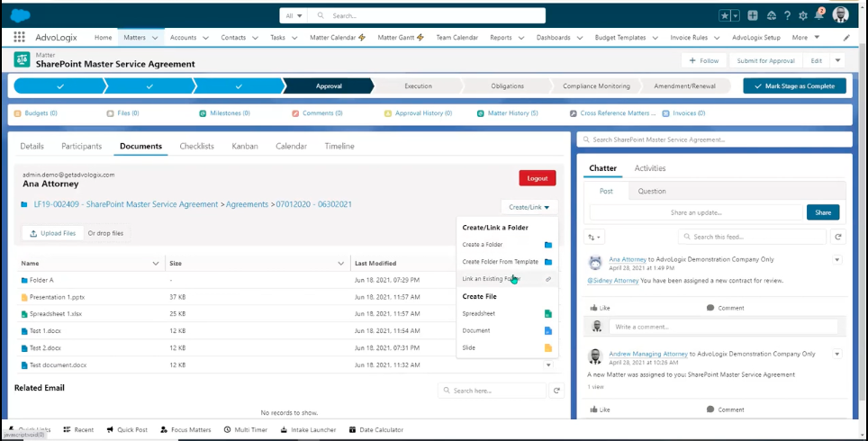Click the Setup gear icon

pos(803,15)
